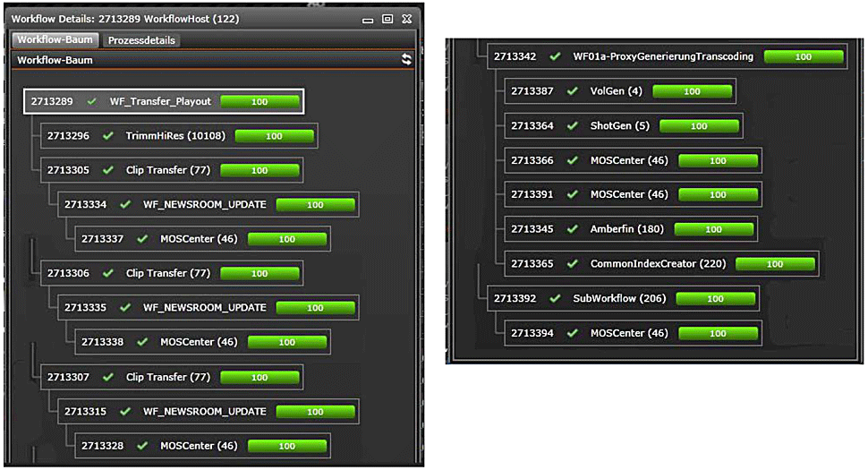Click the WF_Transfer_Playout 100 progress bar
Image resolution: width=868 pixels, height=470 pixels.
pyautogui.click(x=260, y=102)
